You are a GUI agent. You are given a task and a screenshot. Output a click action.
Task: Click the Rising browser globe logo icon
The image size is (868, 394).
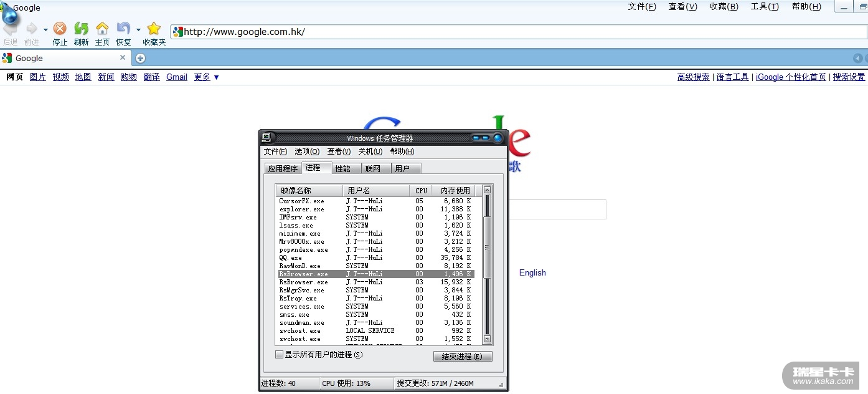tap(11, 14)
